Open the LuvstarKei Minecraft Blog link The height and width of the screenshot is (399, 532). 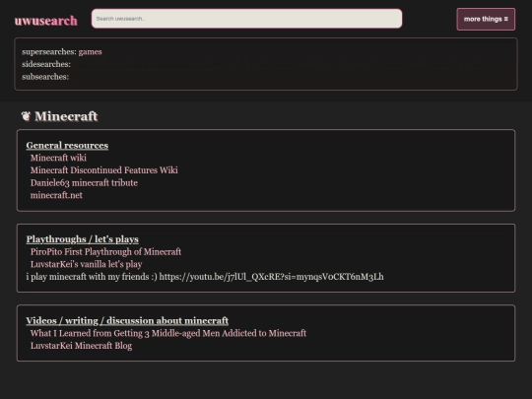pyautogui.click(x=82, y=346)
